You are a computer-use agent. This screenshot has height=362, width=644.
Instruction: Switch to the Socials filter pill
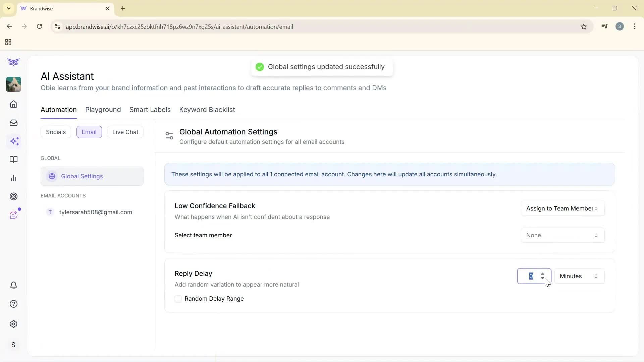pyautogui.click(x=56, y=132)
